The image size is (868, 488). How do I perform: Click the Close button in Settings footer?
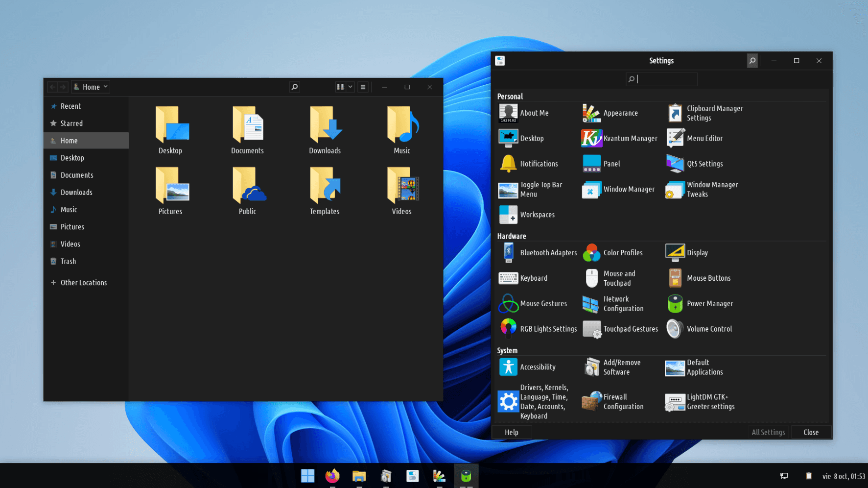811,432
